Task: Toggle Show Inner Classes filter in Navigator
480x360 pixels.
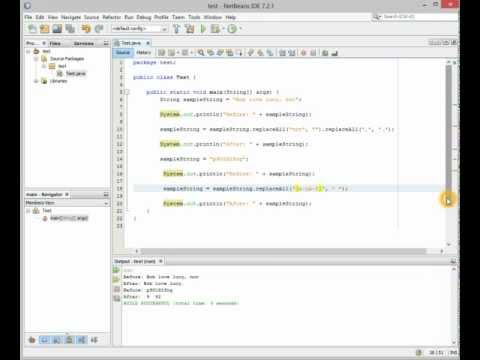Action: pyautogui.click(x=82, y=340)
